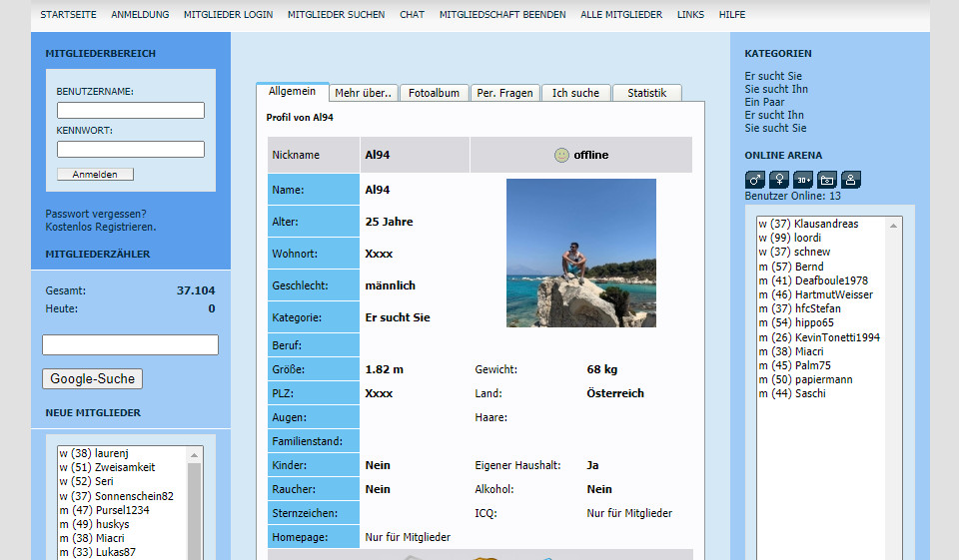
Task: Focus the Benutzername input field
Action: (x=130, y=111)
